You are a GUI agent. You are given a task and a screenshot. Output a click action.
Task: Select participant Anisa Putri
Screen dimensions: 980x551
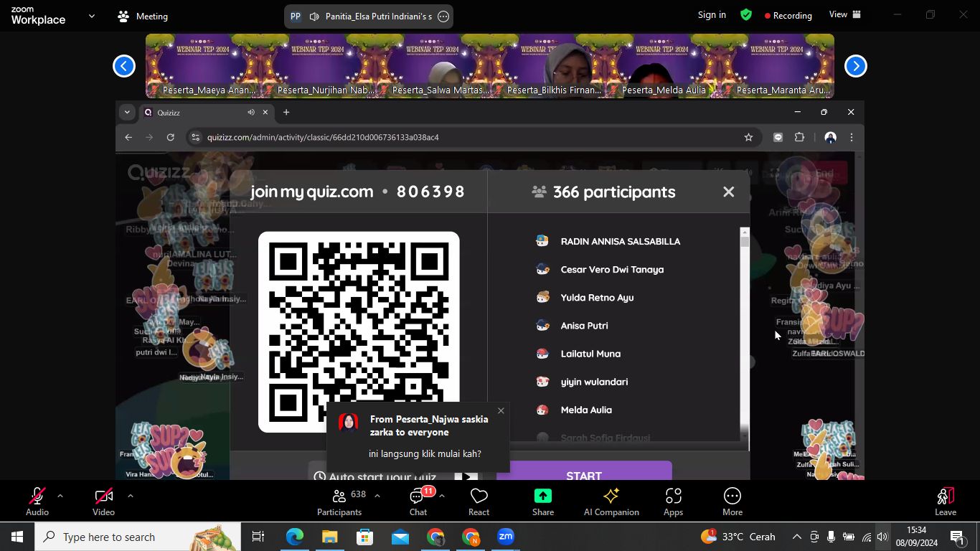click(584, 326)
